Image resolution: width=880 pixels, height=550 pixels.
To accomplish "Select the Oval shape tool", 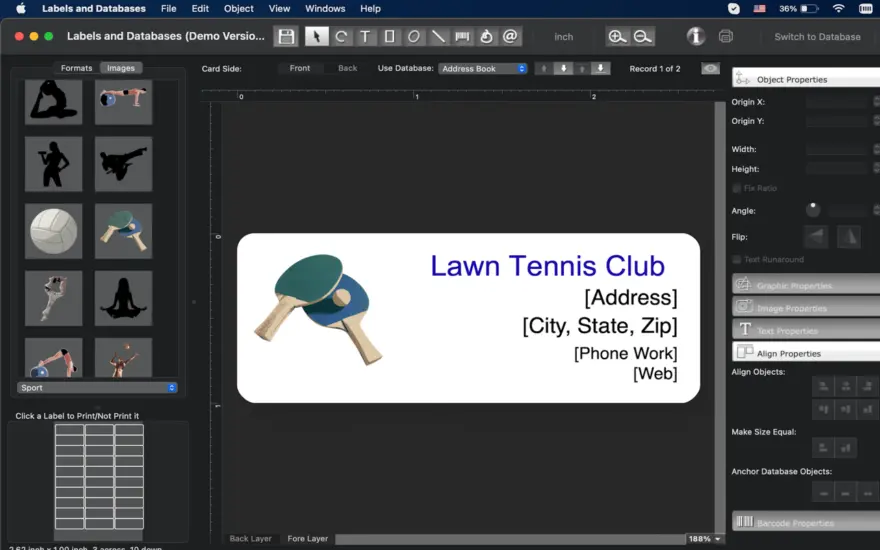I will (414, 36).
